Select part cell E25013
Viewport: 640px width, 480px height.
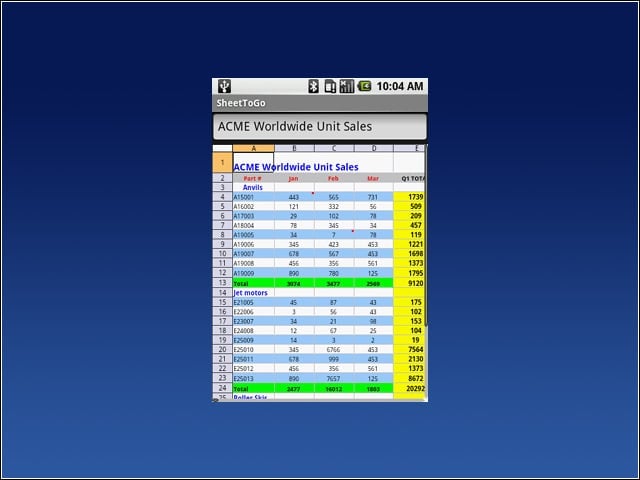[x=253, y=378]
